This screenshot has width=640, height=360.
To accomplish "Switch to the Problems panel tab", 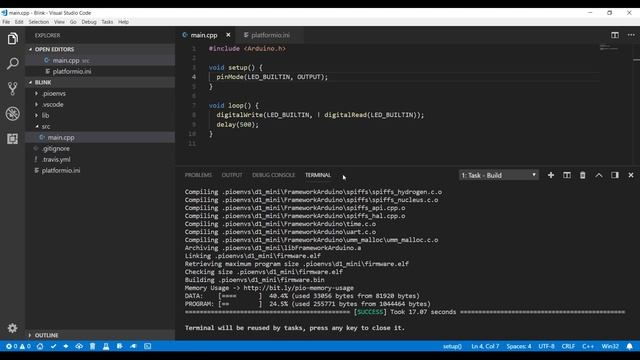I will pyautogui.click(x=198, y=175).
